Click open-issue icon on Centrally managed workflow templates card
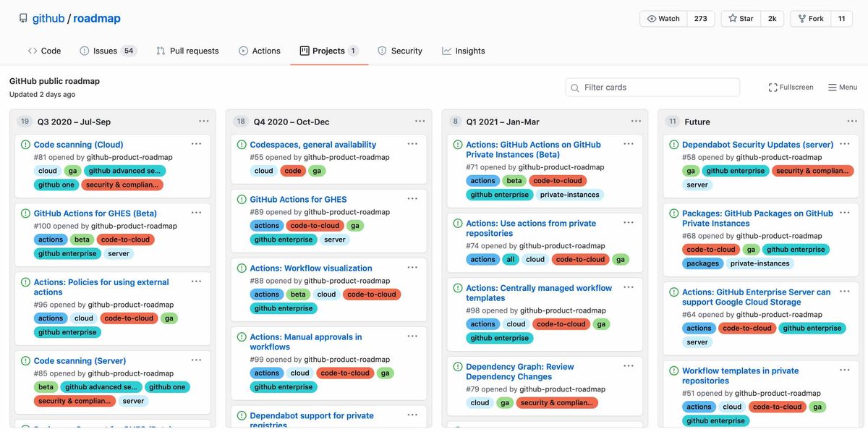 (x=458, y=288)
